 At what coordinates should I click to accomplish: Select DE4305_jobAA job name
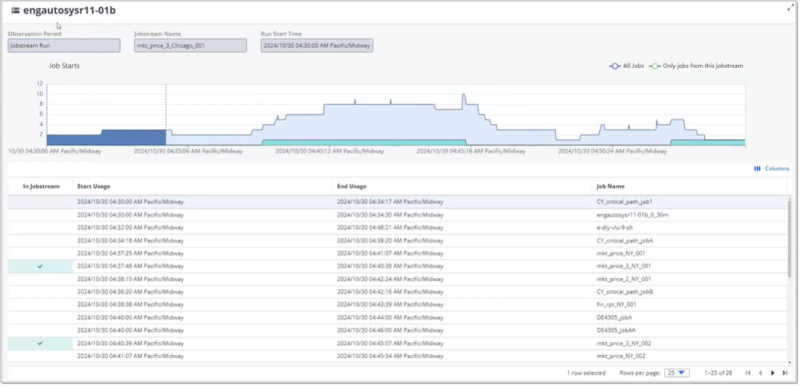(616, 330)
